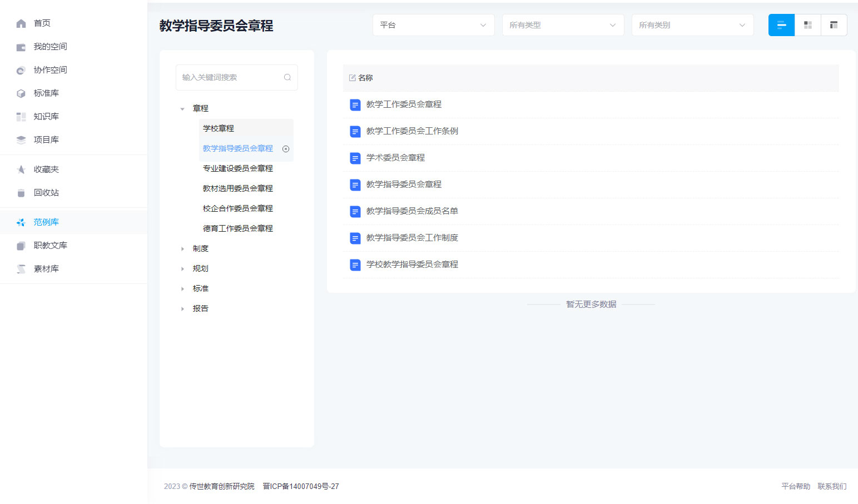Expand the 规划 tree node arrow
Screen dimensions: 858x504
[x=182, y=269]
